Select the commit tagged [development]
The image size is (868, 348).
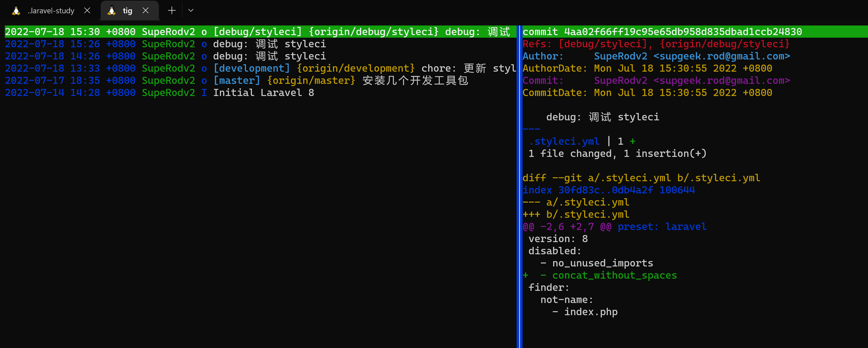click(x=251, y=68)
